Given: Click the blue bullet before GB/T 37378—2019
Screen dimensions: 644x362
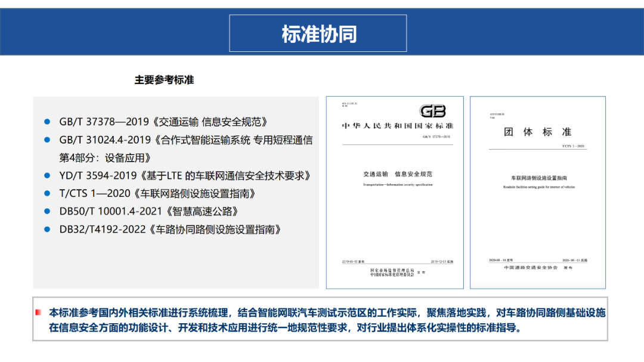Looking at the screenshot, I should tap(47, 122).
